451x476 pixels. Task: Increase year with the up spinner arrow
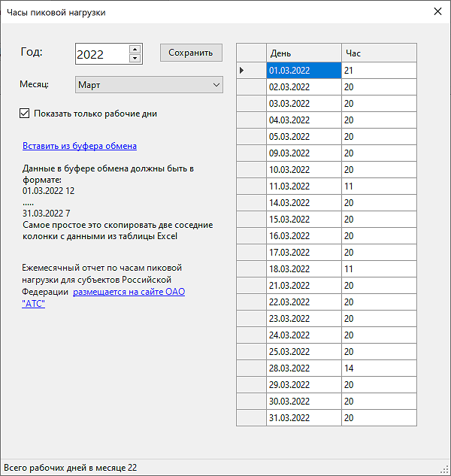coord(135,49)
